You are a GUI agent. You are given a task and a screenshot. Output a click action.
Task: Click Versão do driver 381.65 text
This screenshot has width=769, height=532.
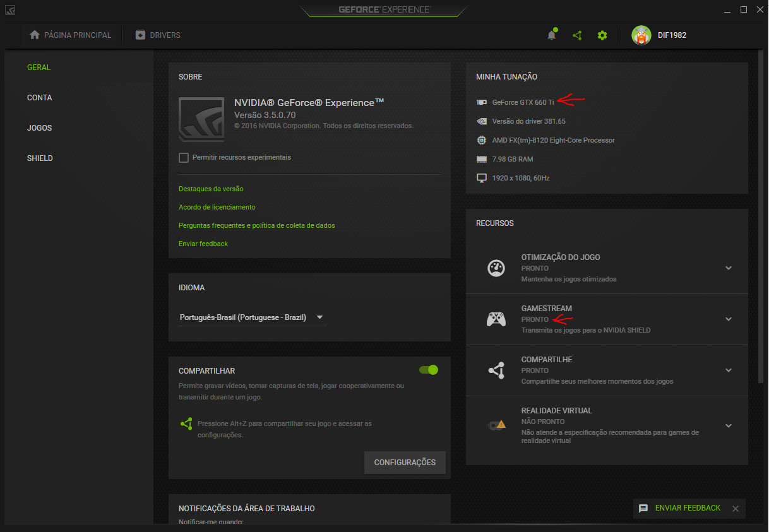tap(529, 121)
